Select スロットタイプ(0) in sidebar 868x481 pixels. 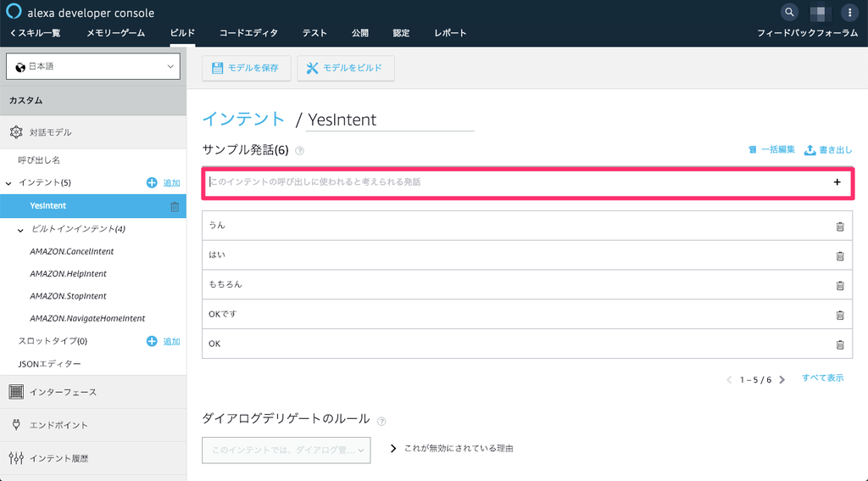click(x=53, y=341)
